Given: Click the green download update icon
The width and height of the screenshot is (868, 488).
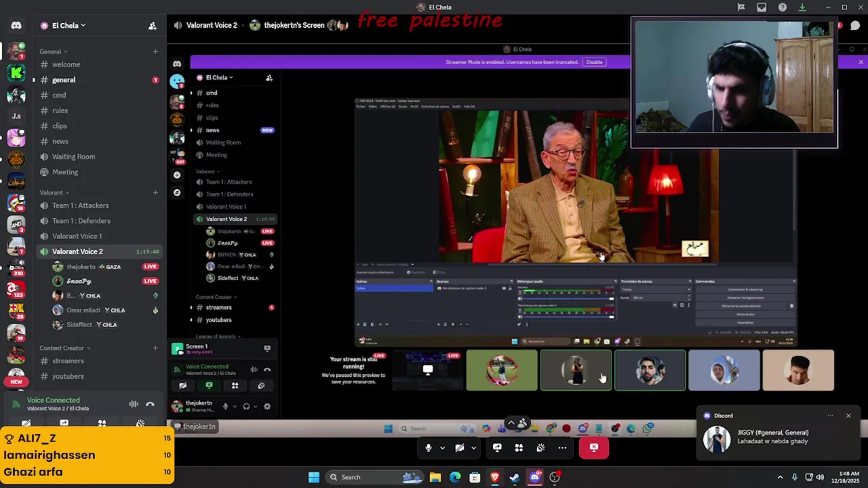Looking at the screenshot, I should pos(802,7).
